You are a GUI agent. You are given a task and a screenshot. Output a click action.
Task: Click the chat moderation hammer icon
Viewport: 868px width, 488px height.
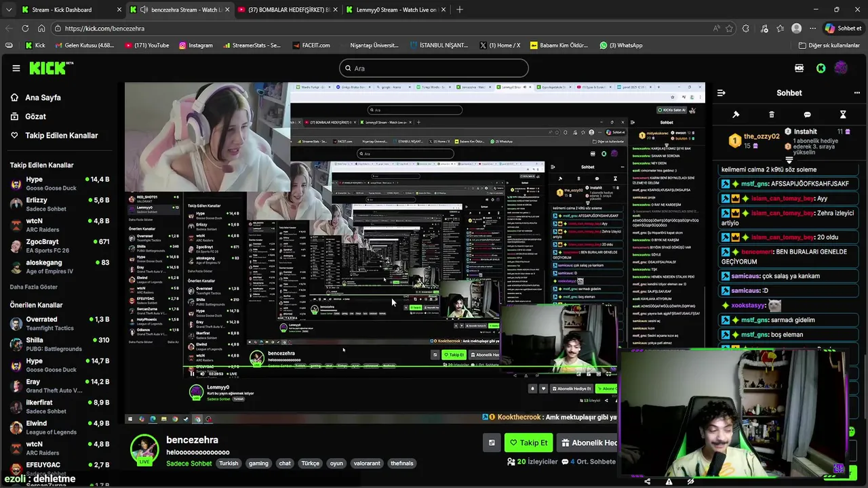click(x=736, y=115)
